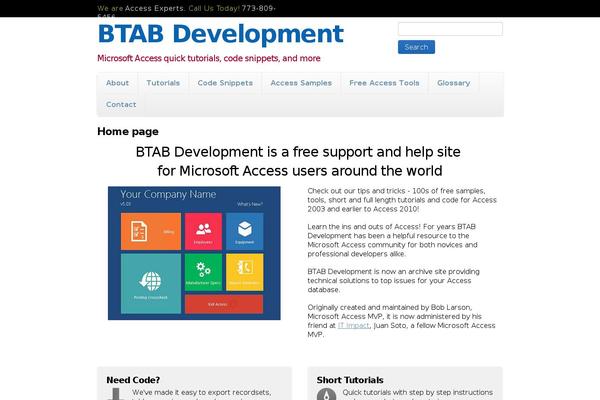Open the Glossary menu item
The width and height of the screenshot is (600, 400).
[453, 83]
